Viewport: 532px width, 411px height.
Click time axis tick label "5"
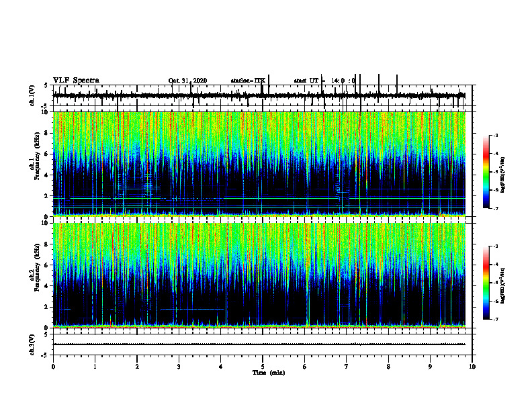[x=263, y=367]
